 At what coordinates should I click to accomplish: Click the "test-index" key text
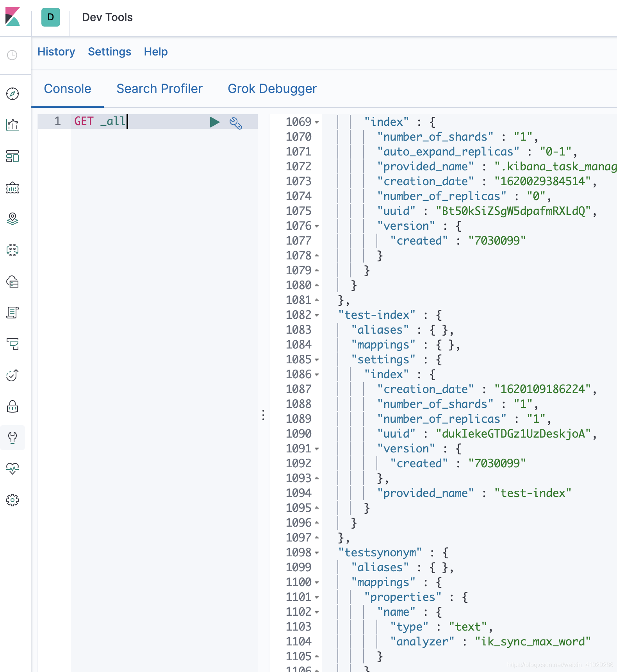(377, 315)
